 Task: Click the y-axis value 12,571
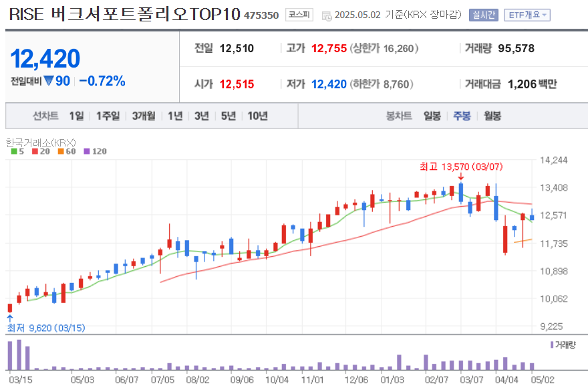[x=553, y=215]
